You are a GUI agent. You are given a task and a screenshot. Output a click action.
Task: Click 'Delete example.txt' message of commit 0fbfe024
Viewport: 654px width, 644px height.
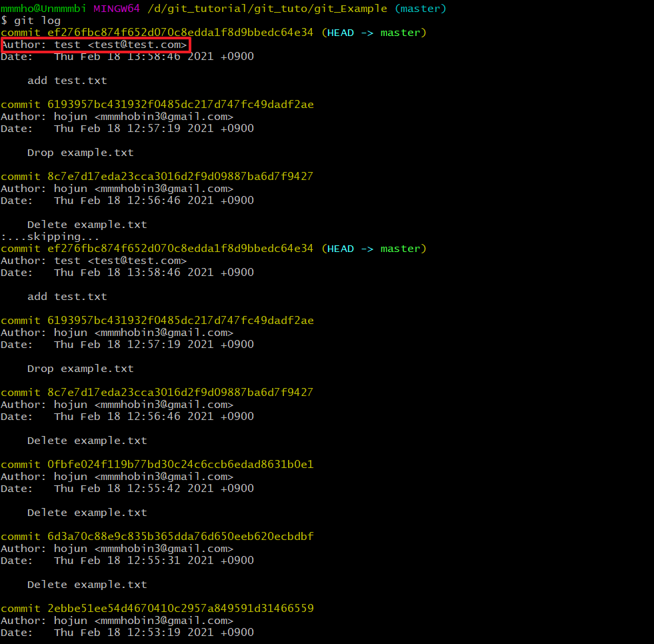click(x=87, y=513)
